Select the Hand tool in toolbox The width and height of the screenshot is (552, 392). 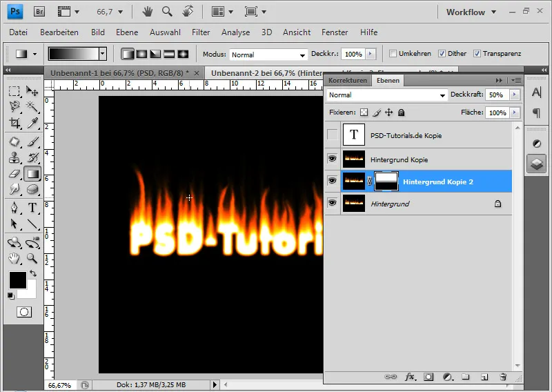coord(14,259)
